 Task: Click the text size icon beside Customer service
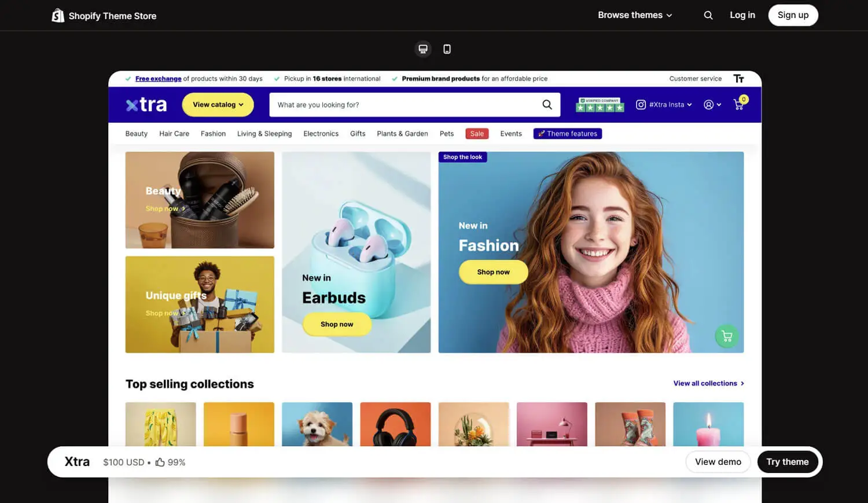pos(738,79)
